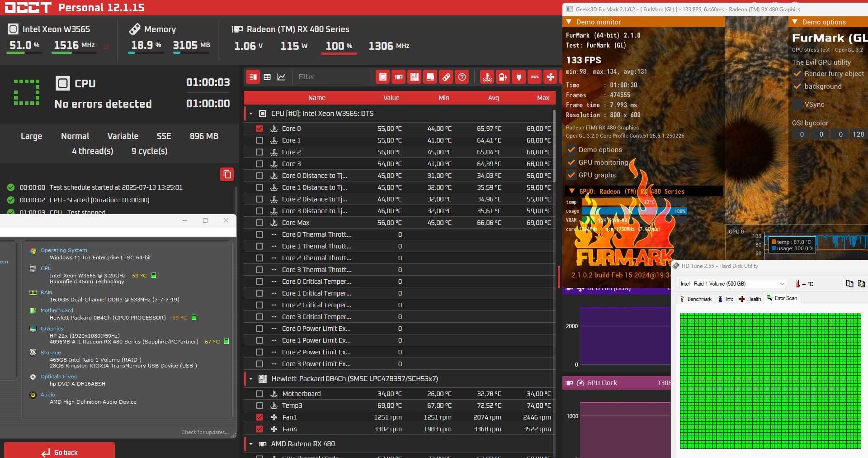Check the Temp3 sensor checkbox
The image size is (868, 458).
pos(259,406)
